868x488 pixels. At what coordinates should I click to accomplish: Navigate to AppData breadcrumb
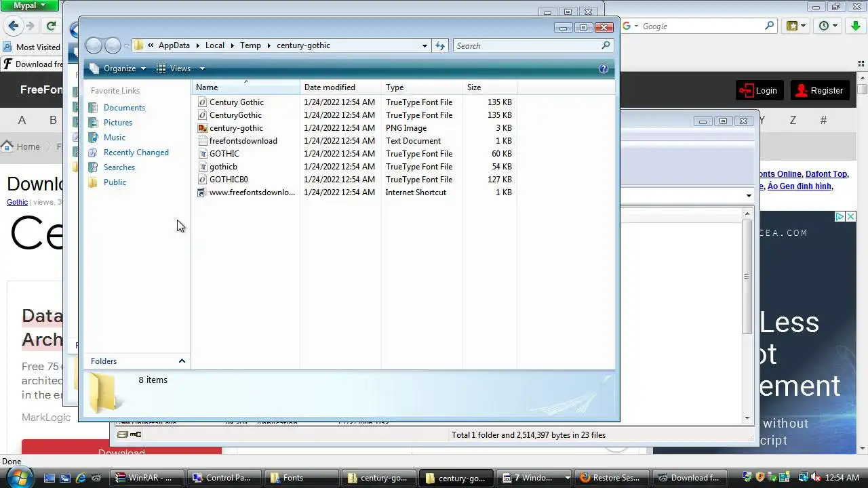click(174, 45)
